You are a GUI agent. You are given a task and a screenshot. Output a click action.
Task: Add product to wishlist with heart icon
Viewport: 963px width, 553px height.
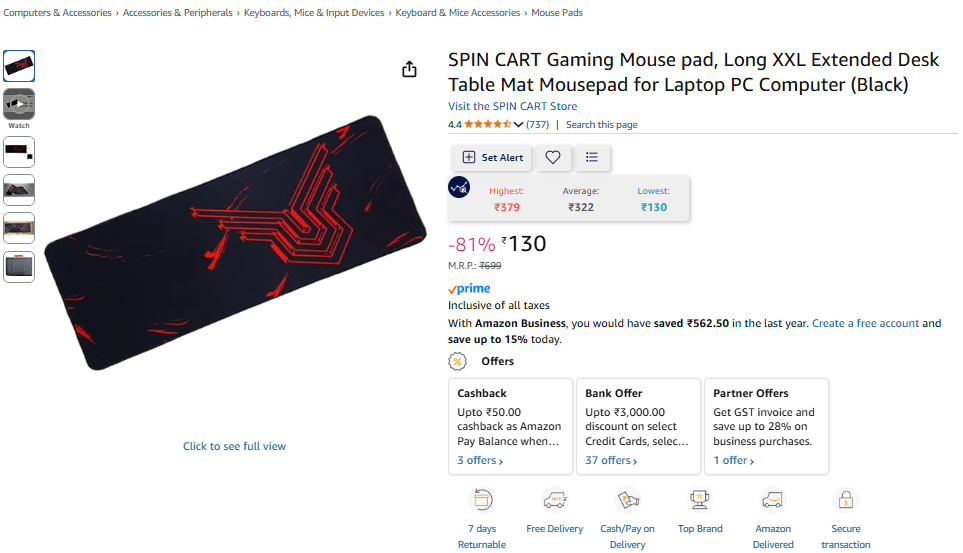553,157
